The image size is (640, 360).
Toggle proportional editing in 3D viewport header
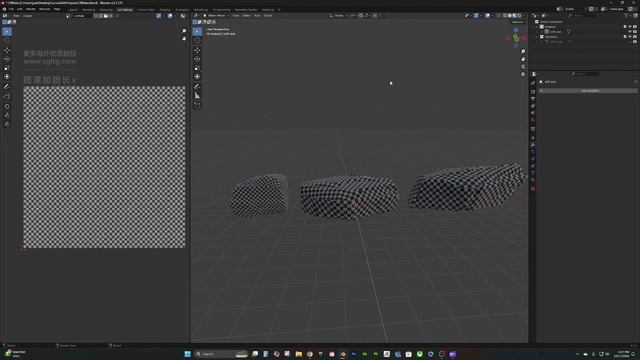coord(375,16)
